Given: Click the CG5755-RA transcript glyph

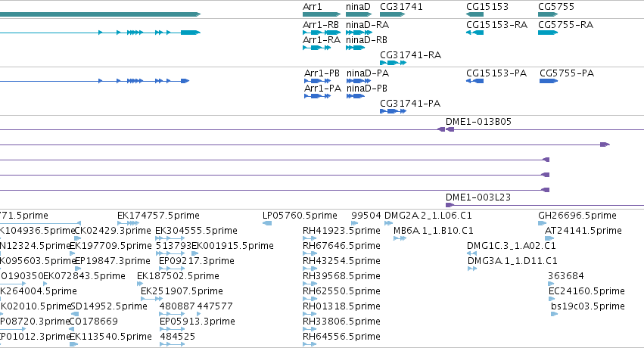Looking at the screenshot, I should point(548,33).
